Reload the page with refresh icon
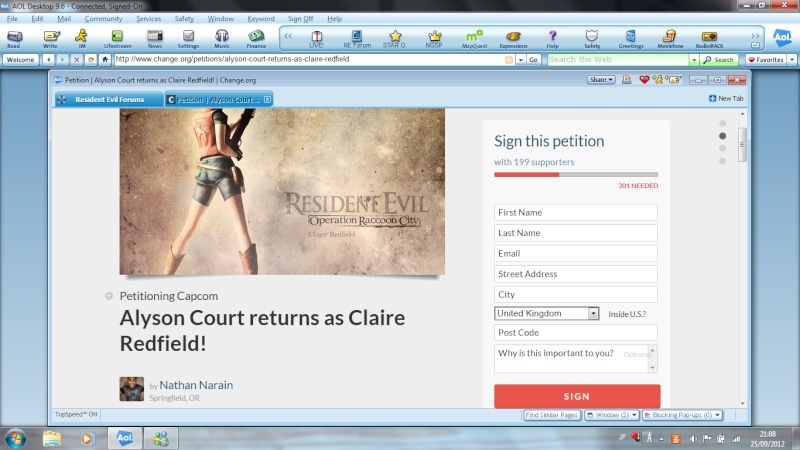This screenshot has height=450, width=800. pos(91,60)
